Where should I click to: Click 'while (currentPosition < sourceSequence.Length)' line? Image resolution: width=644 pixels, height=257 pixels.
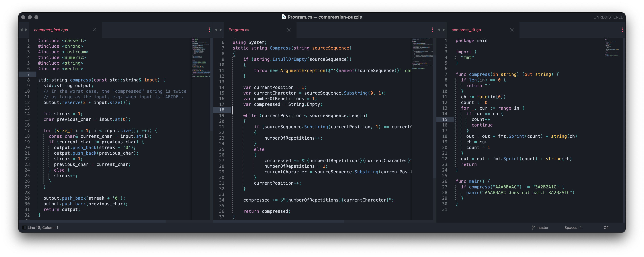[305, 115]
